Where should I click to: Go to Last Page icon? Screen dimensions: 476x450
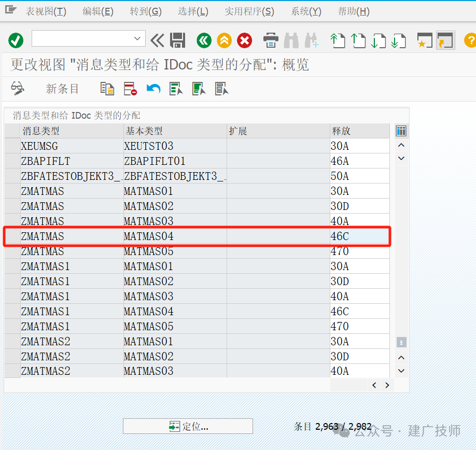(399, 40)
